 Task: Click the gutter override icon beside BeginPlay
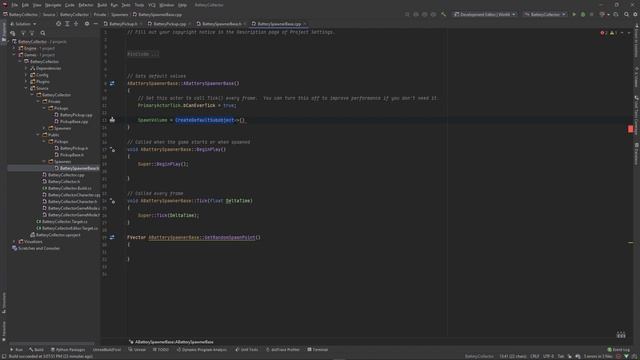pos(112,149)
